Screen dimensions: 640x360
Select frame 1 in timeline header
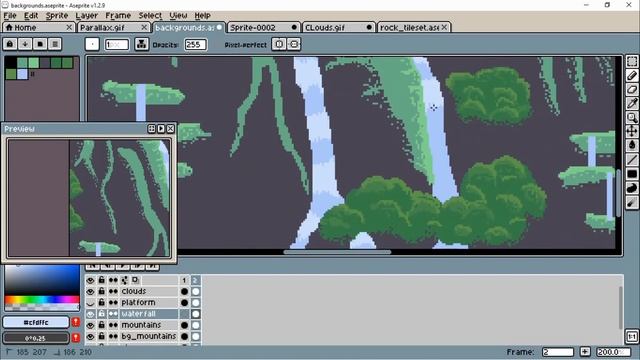click(184, 280)
